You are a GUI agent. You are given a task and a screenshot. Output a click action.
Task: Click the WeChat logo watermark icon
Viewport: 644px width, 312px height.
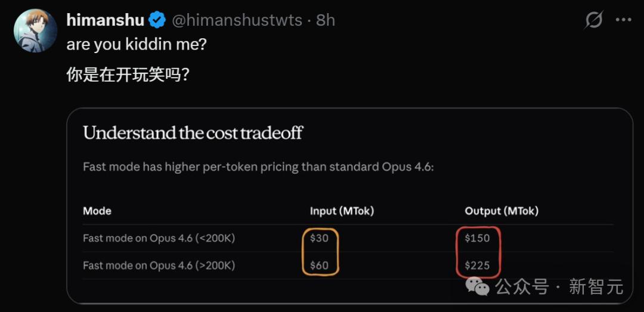(x=477, y=286)
